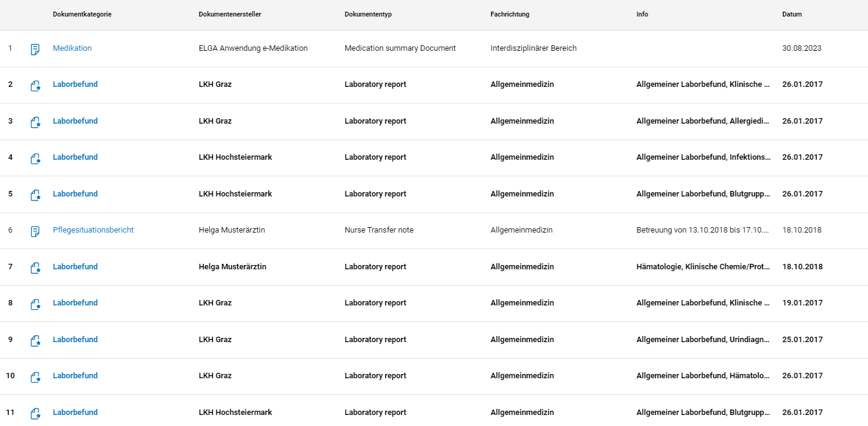Click the Dokumententyp column header
The height and width of the screenshot is (426, 868).
coord(368,14)
